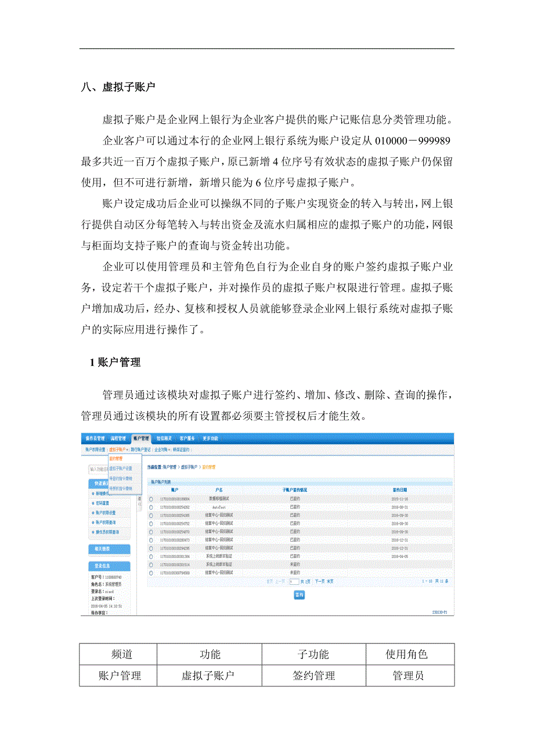
Task: Select the AutoTest account radio button
Action: (151, 507)
